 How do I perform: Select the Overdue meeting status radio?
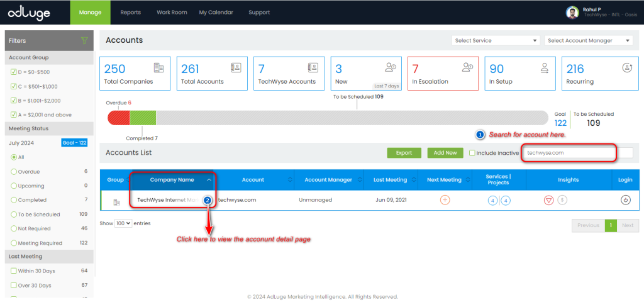[x=14, y=171]
